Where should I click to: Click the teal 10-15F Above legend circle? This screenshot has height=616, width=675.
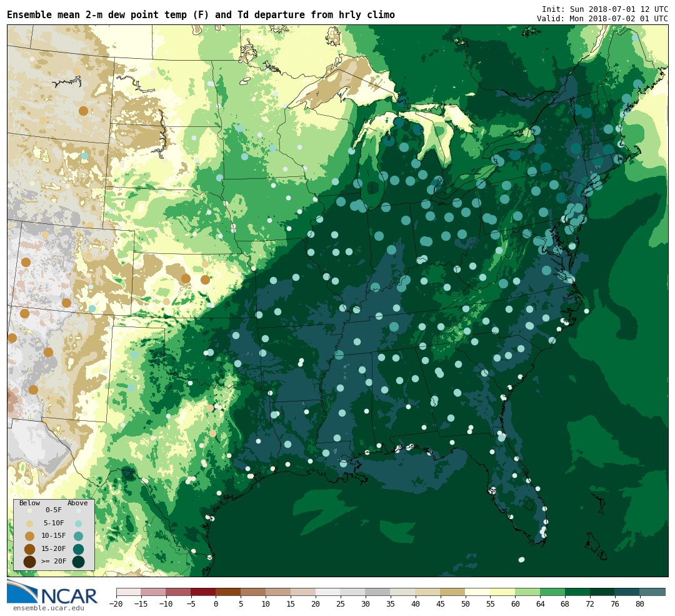[78, 536]
